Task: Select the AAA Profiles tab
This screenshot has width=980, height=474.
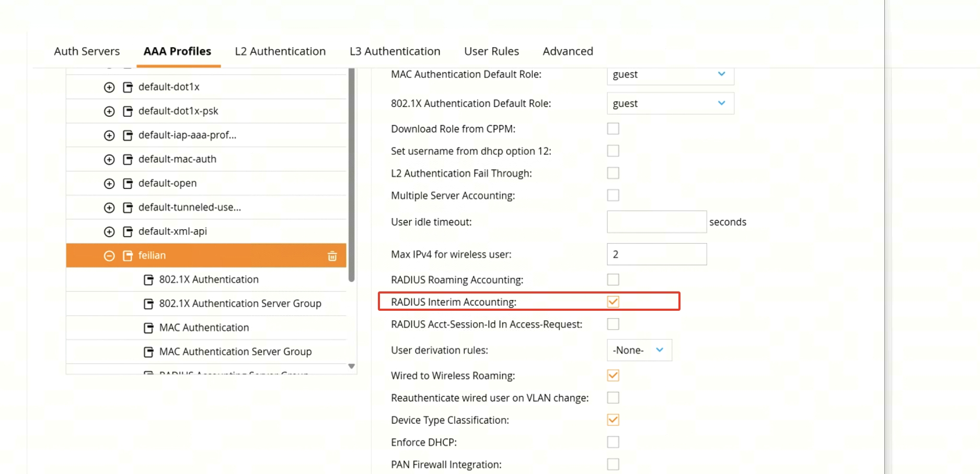Action: [178, 51]
